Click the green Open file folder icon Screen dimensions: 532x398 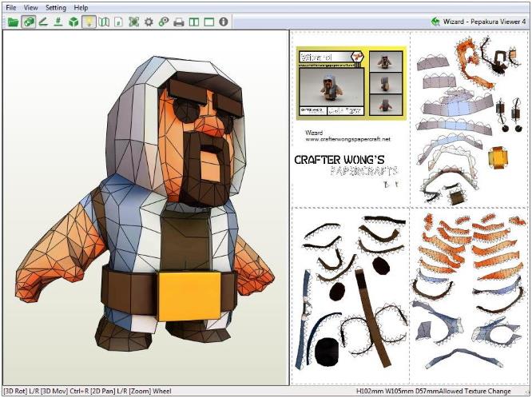pos(13,22)
